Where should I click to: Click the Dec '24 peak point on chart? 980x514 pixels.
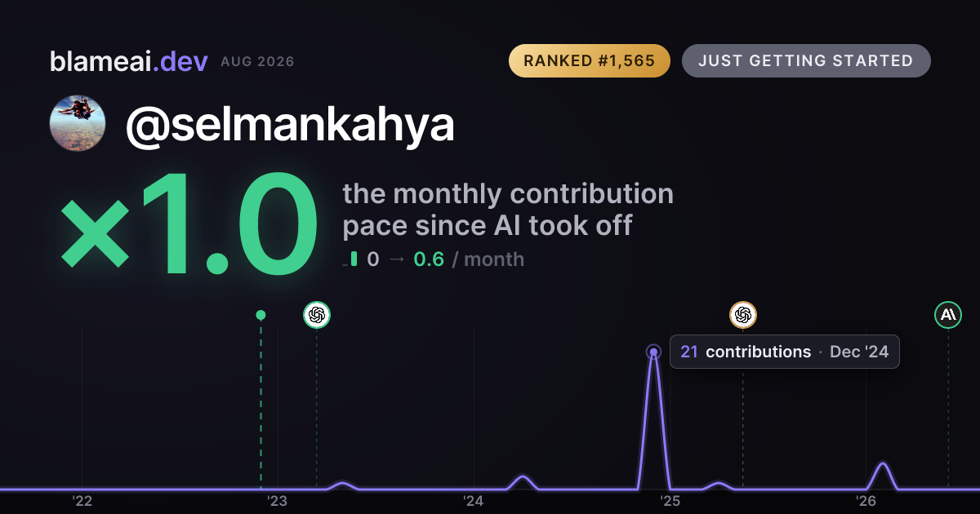coord(653,352)
